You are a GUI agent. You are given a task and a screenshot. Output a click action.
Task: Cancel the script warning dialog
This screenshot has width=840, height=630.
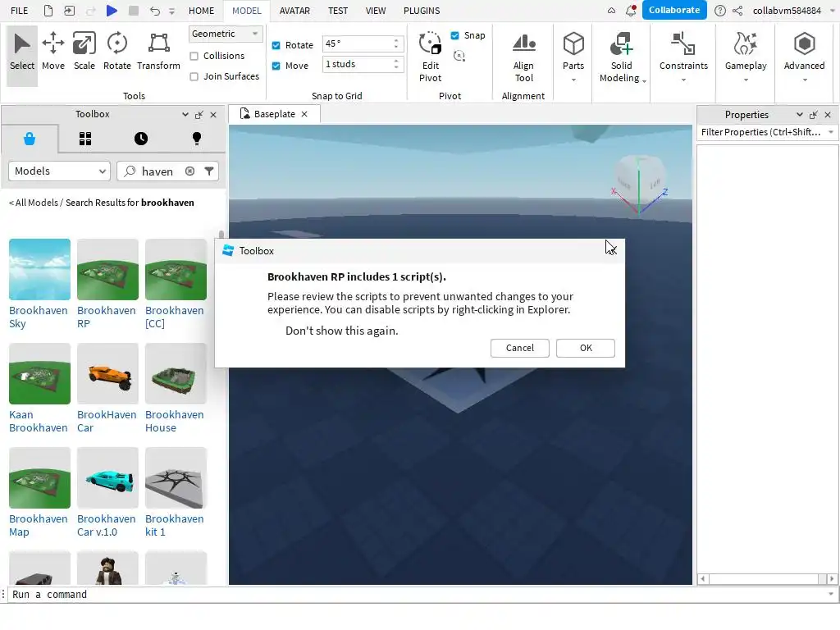(519, 348)
